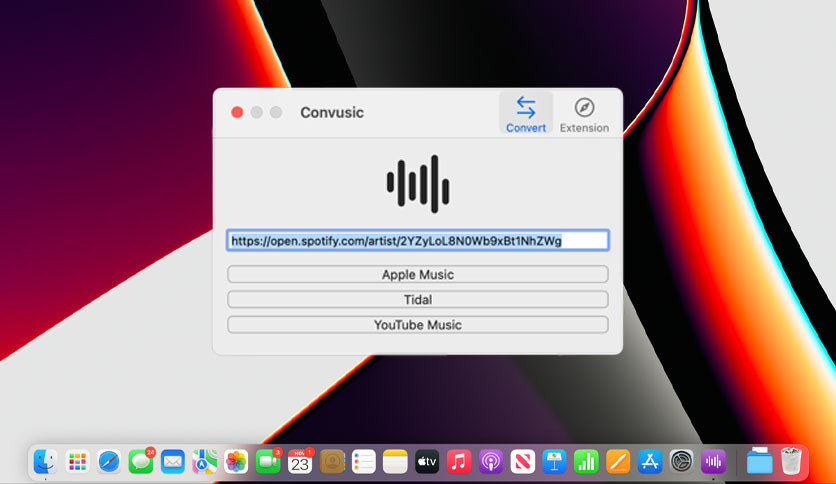Switch to the Convert tab
The height and width of the screenshot is (484, 836).
(x=526, y=114)
